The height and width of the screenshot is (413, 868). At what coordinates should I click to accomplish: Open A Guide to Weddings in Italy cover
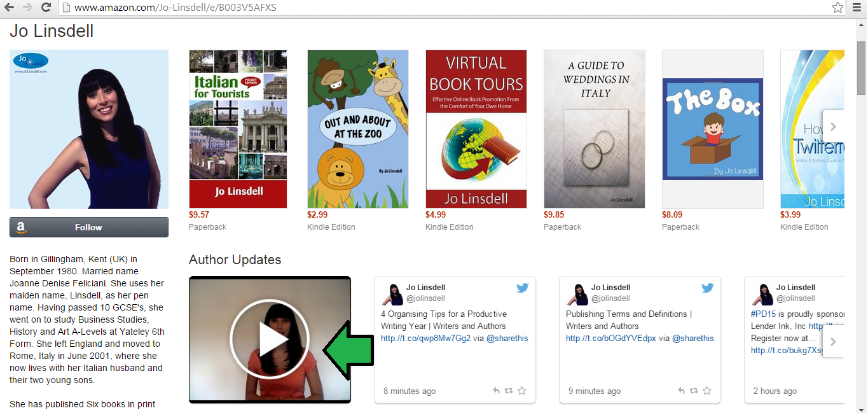click(595, 129)
